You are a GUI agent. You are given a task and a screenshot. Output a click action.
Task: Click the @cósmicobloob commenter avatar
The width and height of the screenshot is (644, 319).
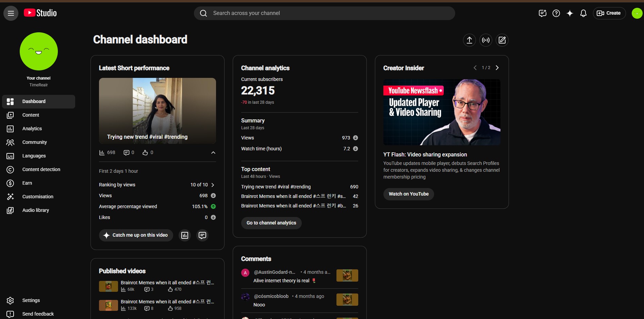pyautogui.click(x=245, y=297)
